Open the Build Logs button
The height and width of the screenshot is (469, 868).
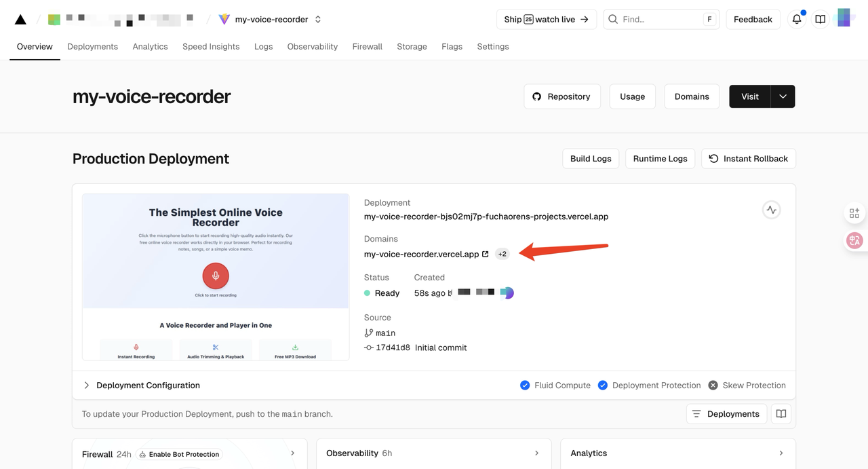pyautogui.click(x=591, y=159)
